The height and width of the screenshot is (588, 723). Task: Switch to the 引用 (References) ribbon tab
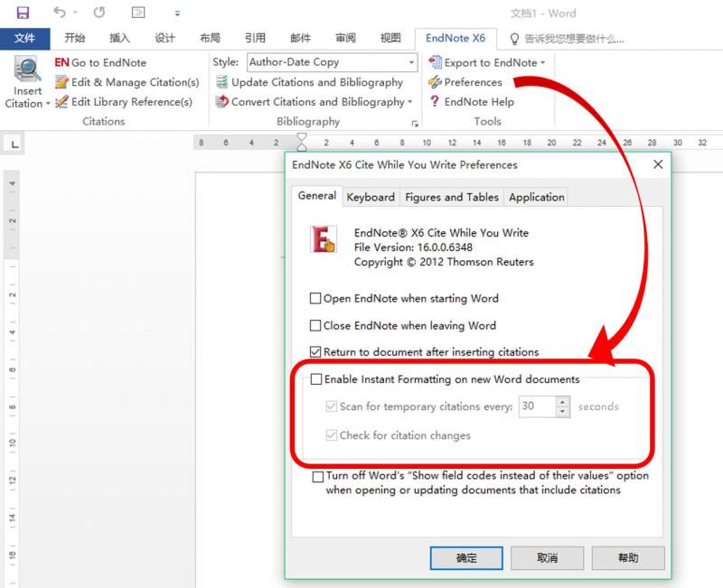click(x=255, y=38)
